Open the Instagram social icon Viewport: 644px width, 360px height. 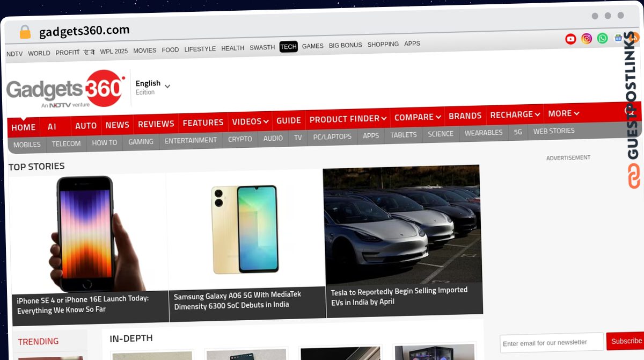[587, 39]
